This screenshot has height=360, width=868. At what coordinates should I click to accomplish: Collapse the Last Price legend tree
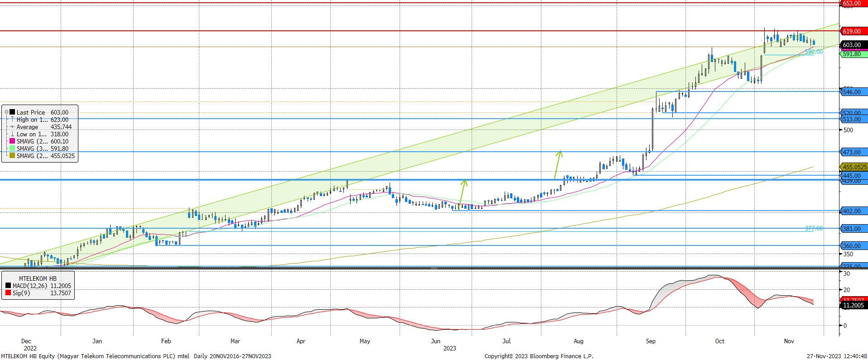(6, 112)
